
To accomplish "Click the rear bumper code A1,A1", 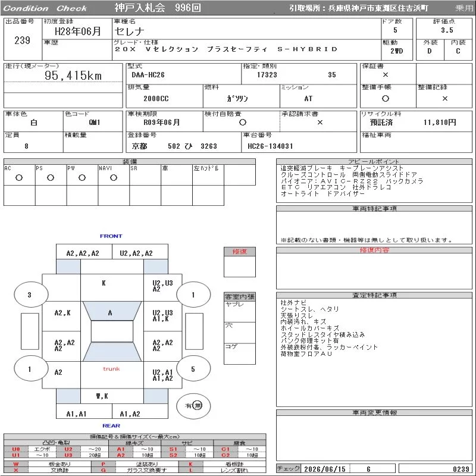I will (76, 414).
